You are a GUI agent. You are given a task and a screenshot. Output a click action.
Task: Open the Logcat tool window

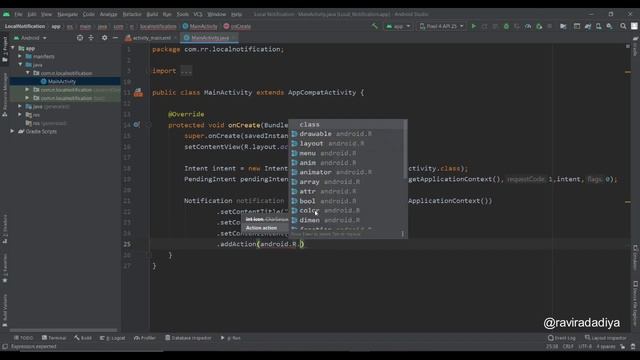click(x=113, y=338)
